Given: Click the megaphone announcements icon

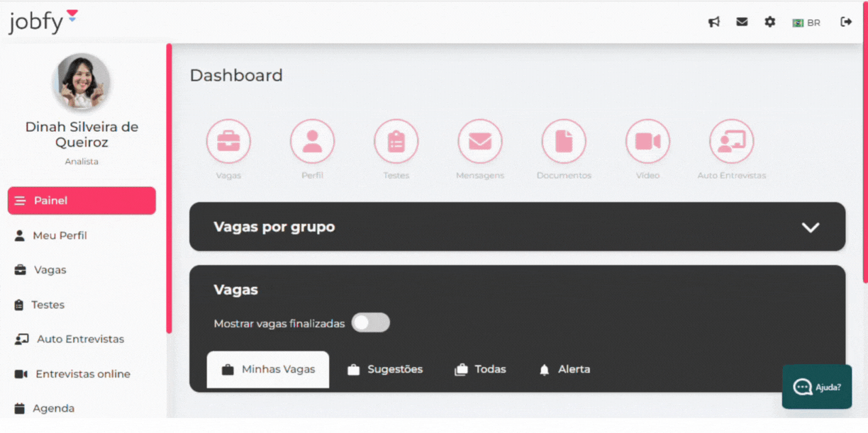Looking at the screenshot, I should 714,22.
